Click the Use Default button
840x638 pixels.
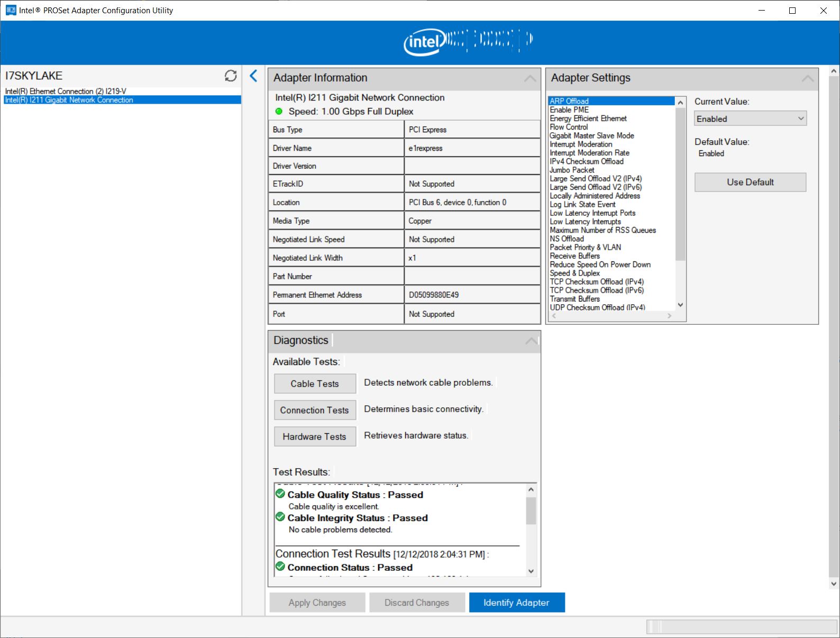(750, 182)
